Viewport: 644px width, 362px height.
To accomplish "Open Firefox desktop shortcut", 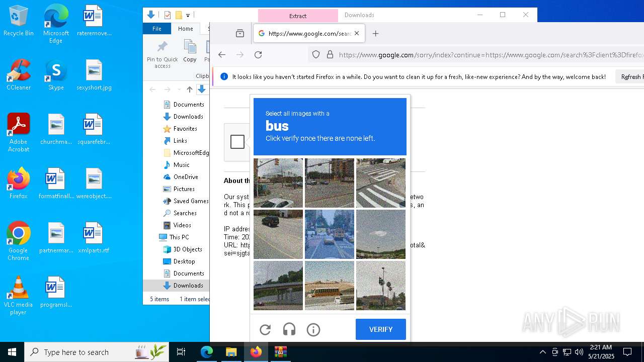I will pyautogui.click(x=19, y=184).
